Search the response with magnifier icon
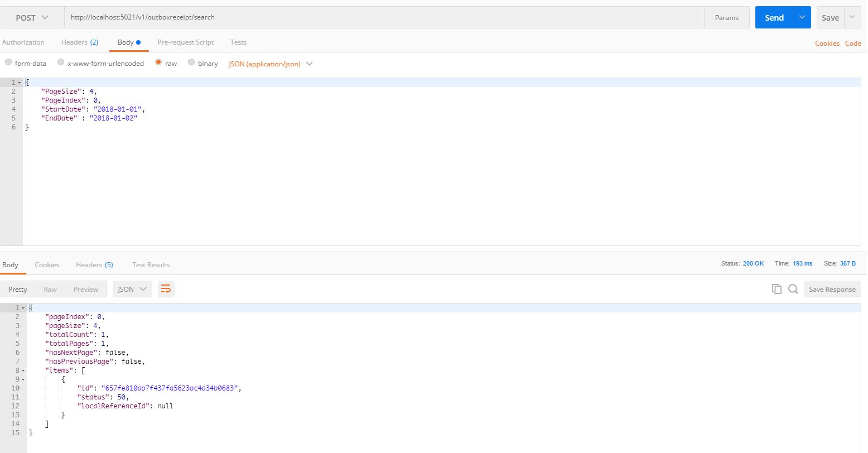The height and width of the screenshot is (453, 868). coord(793,289)
